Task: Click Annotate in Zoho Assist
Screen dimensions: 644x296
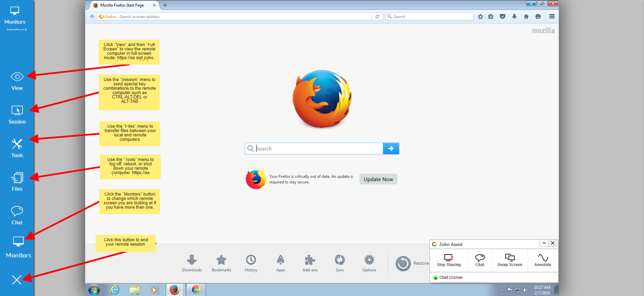Action: coord(543,260)
